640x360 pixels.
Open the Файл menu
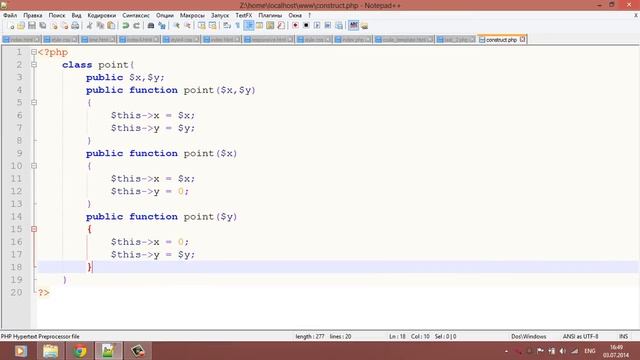(10, 15)
